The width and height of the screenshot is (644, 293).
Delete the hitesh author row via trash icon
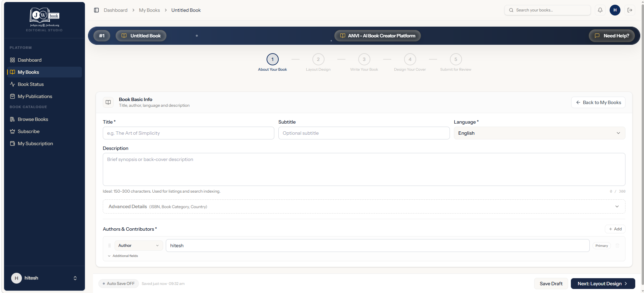617,246
